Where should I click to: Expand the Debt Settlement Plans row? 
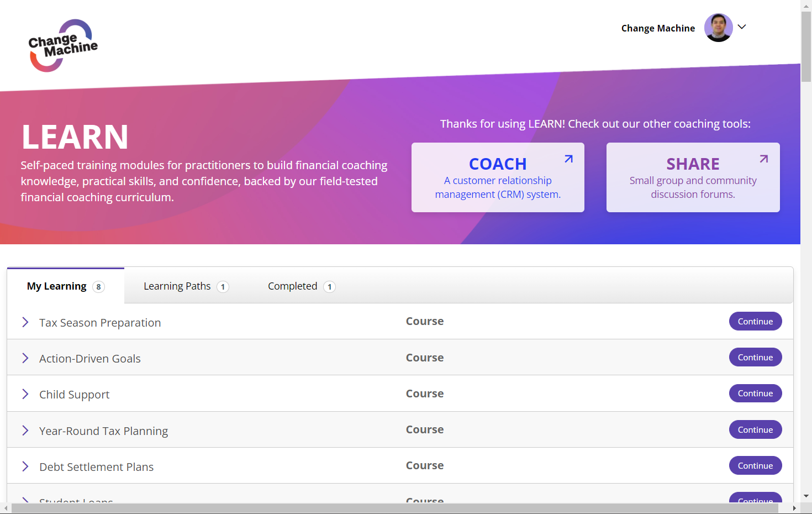(25, 466)
